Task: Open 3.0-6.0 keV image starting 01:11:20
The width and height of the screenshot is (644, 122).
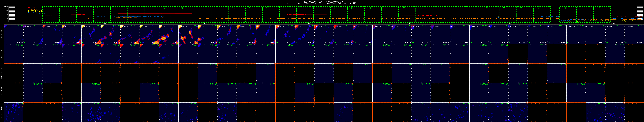Action: click(x=188, y=34)
